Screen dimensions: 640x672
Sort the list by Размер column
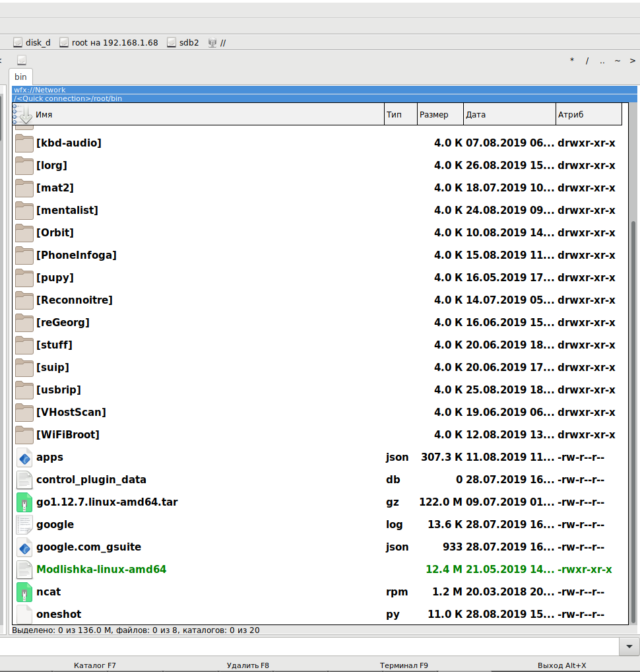tap(440, 114)
